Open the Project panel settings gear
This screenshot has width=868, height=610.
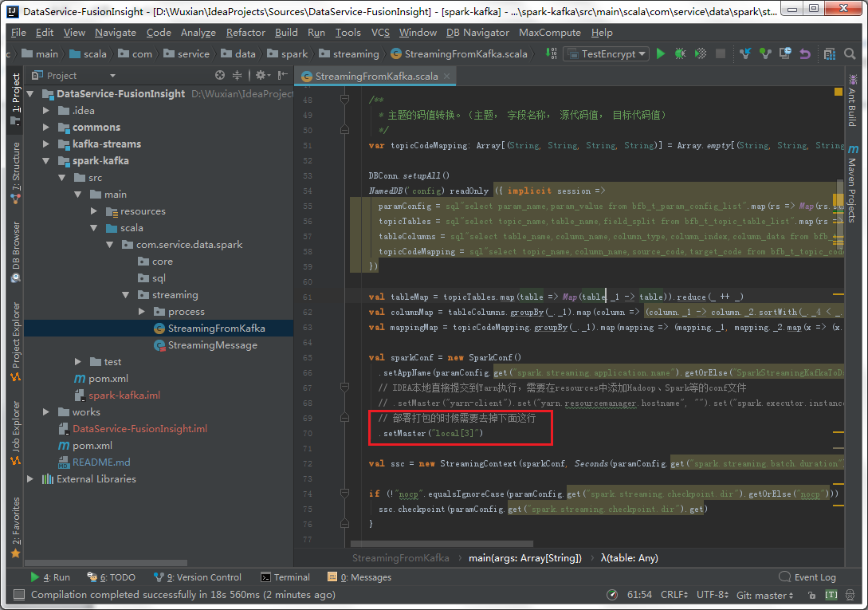pos(262,75)
